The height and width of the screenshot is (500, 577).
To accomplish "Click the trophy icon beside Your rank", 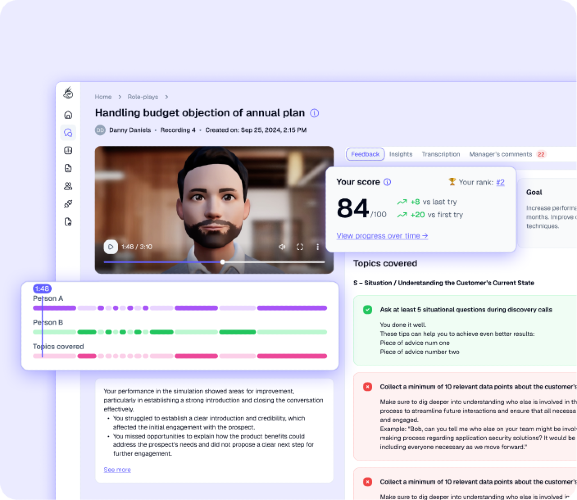I will click(x=452, y=182).
